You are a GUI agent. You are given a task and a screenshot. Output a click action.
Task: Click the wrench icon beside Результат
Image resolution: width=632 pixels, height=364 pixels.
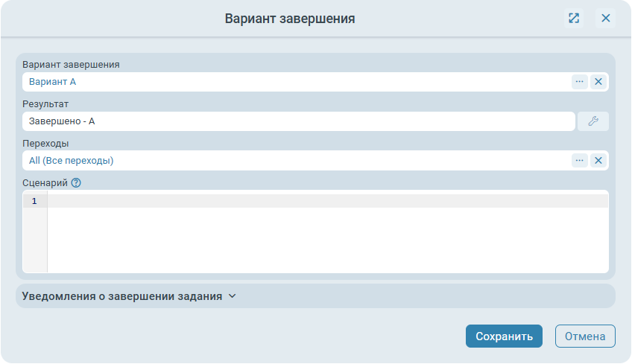pos(593,121)
